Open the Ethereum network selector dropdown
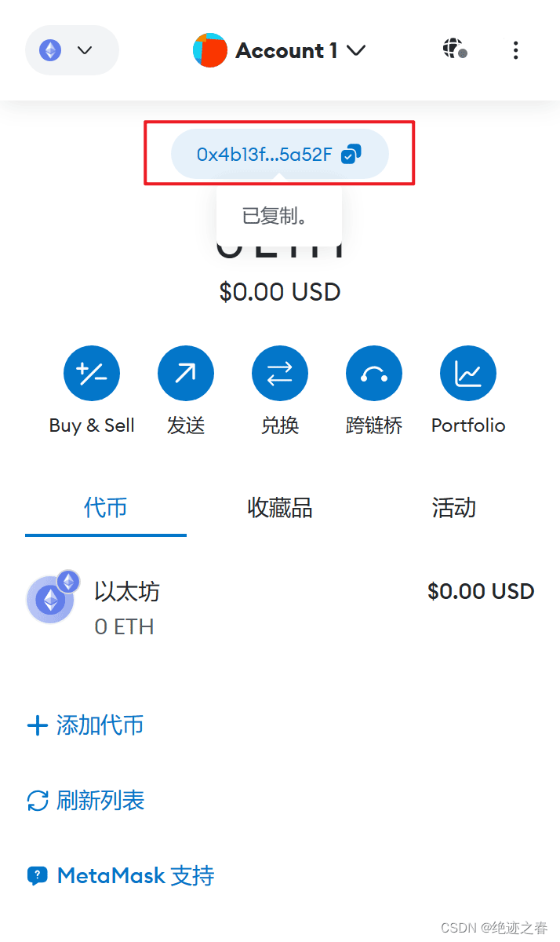The width and height of the screenshot is (560, 942). tap(71, 50)
